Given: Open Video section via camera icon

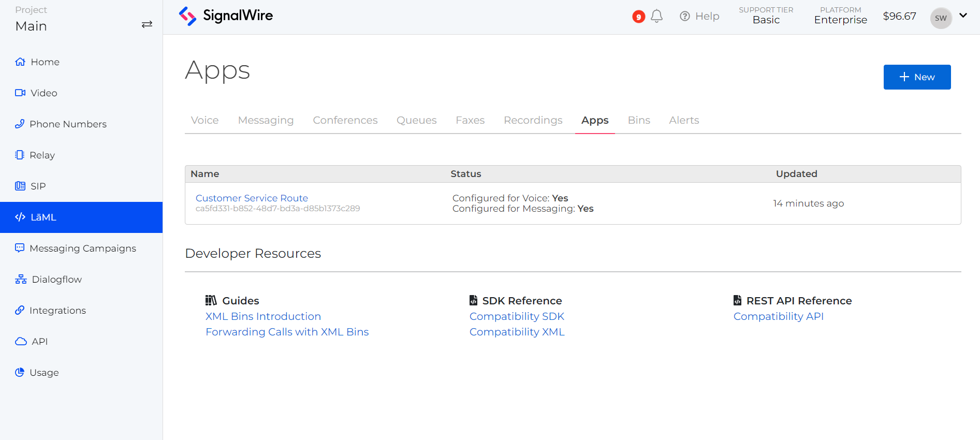Looking at the screenshot, I should tap(20, 93).
